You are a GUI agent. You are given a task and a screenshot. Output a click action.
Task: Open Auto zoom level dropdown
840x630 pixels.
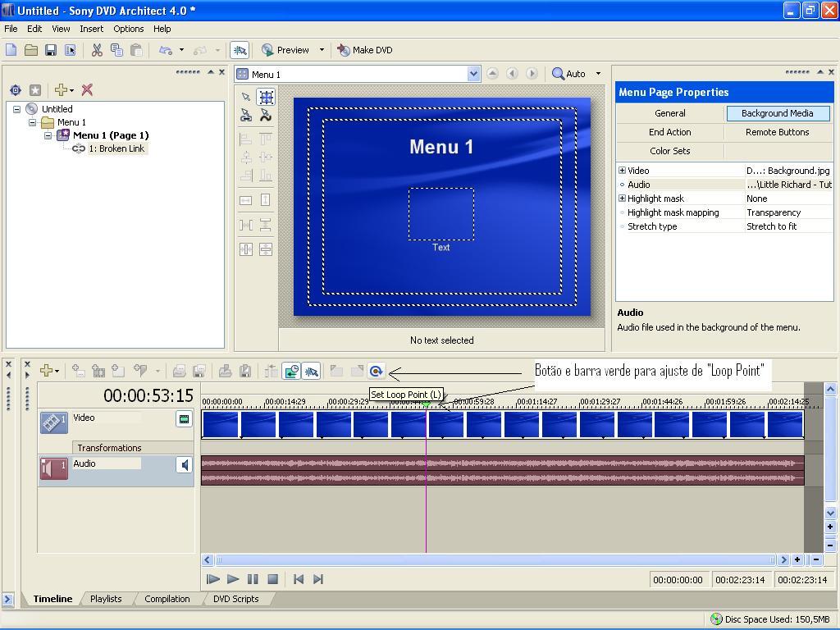point(598,73)
